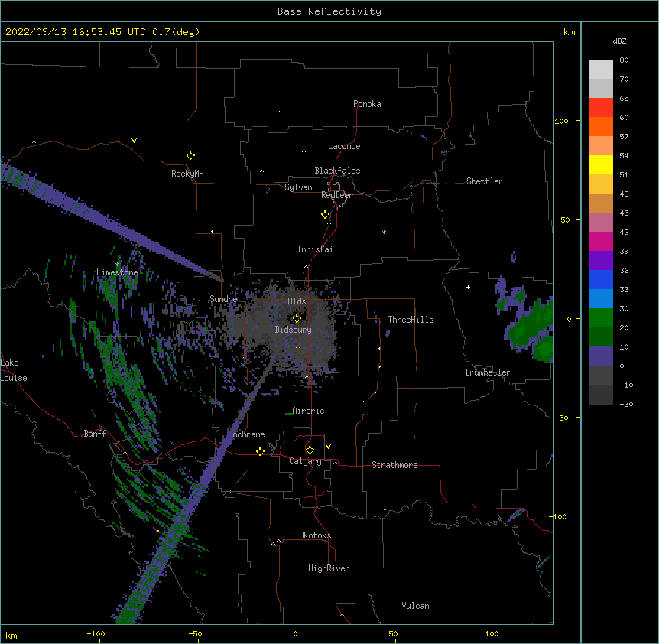Click the radar site marker at Olds
The height and width of the screenshot is (644, 659).
point(297,318)
